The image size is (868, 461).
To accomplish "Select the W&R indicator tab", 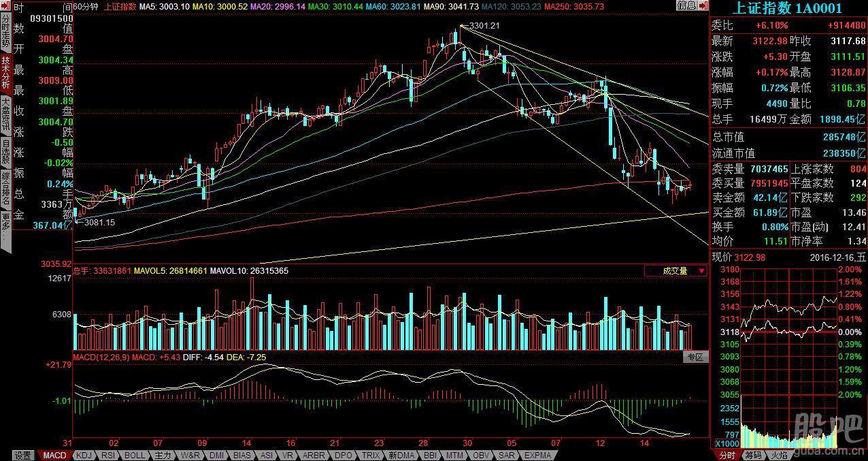I will (190, 455).
